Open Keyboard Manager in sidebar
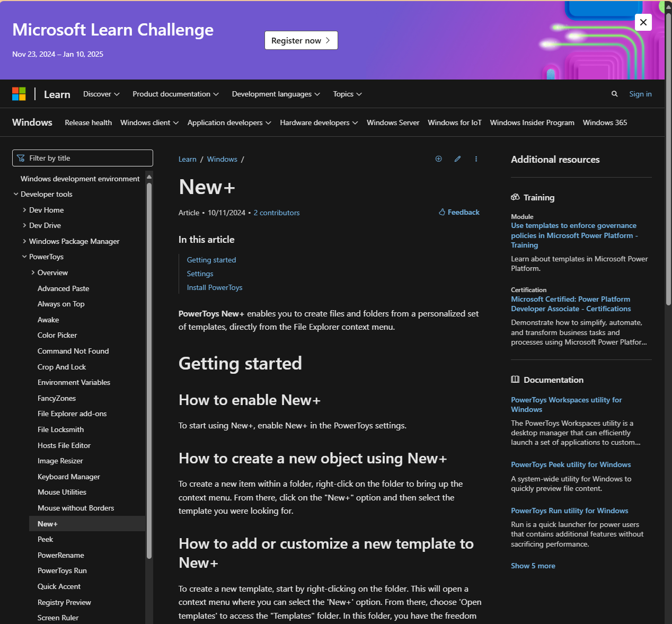Viewport: 672px width, 624px height. 69,477
